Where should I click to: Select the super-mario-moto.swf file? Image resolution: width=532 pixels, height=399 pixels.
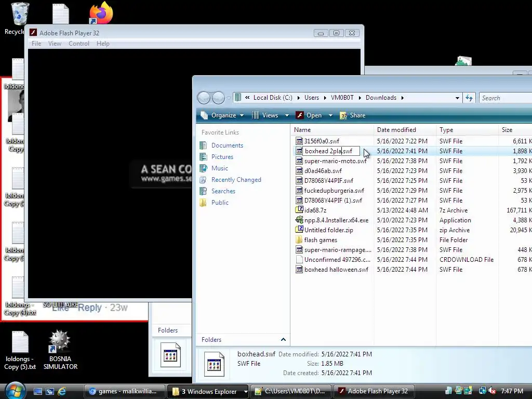(335, 161)
